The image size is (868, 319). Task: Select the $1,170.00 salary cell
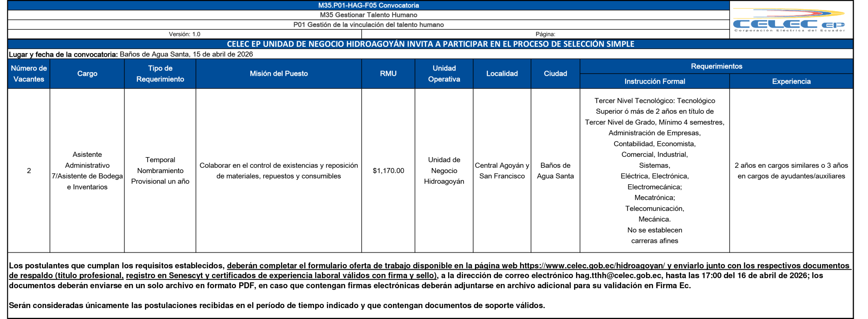388,171
